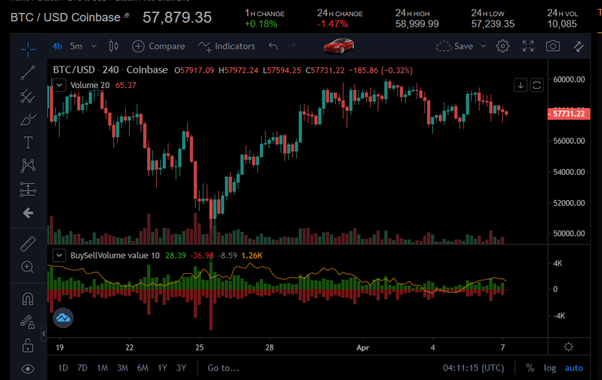This screenshot has width=602, height=380.
Task: Click the UTC clock timezone selector
Action: 473,368
